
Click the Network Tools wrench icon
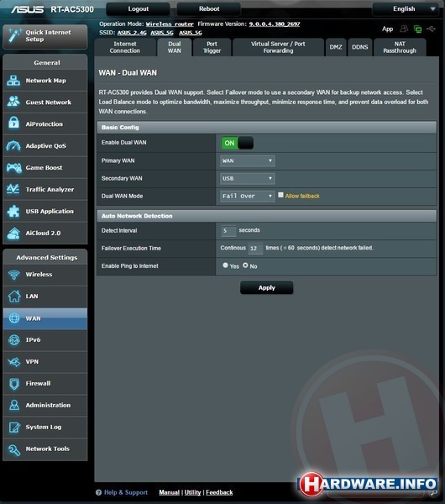click(14, 449)
